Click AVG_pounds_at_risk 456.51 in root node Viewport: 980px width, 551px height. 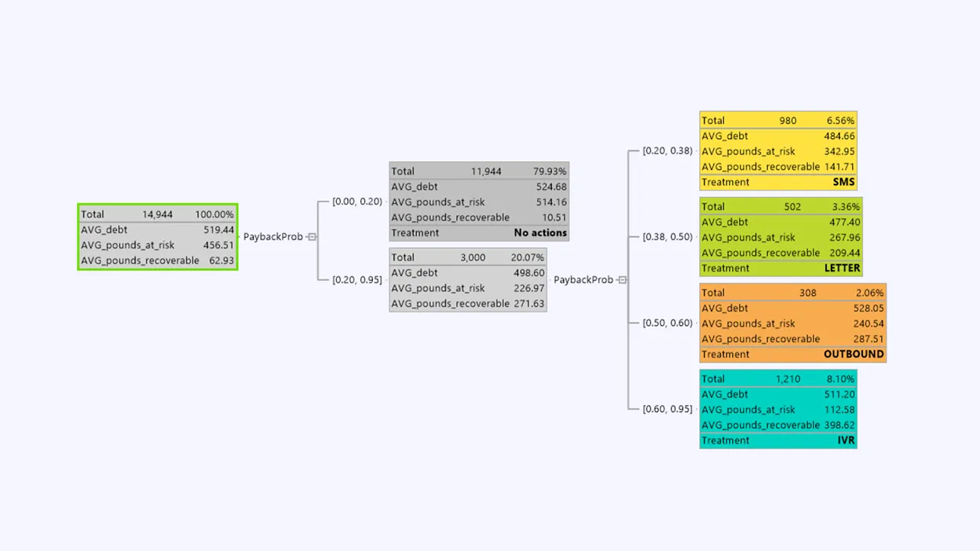158,245
